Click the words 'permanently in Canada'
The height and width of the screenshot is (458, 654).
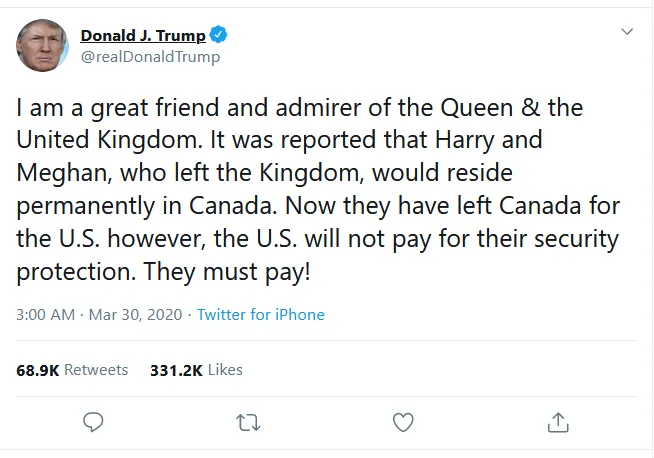click(x=146, y=206)
